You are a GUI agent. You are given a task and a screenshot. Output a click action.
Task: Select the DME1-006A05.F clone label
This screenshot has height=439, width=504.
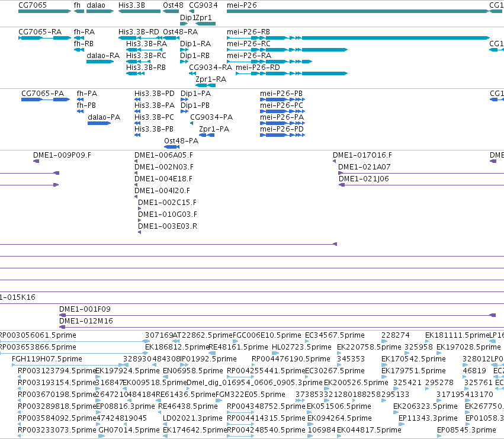(x=163, y=155)
